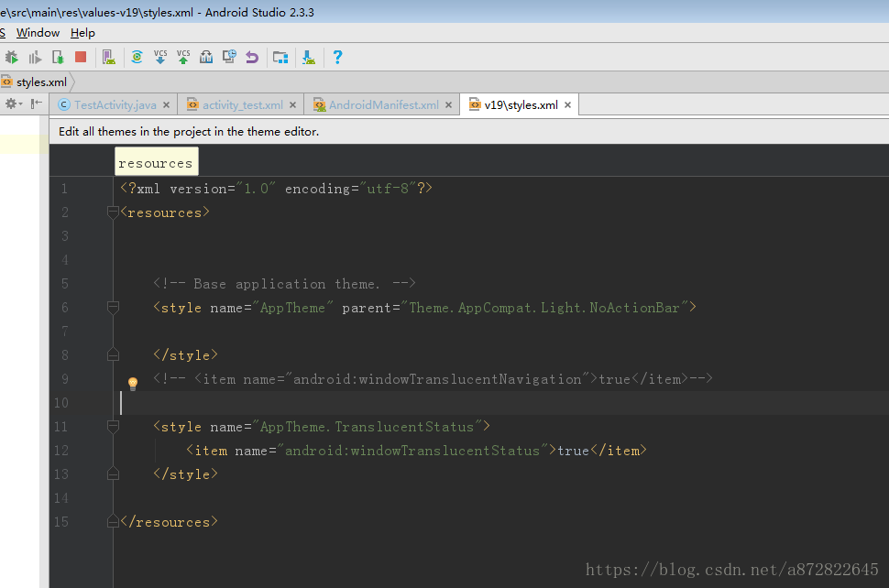Open the Window menu

38,33
